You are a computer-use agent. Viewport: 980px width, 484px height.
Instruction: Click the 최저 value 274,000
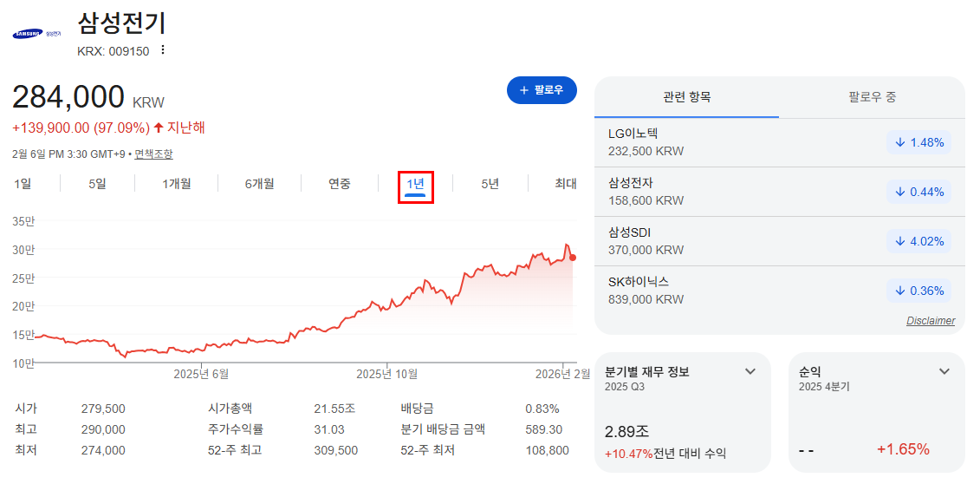pyautogui.click(x=103, y=450)
